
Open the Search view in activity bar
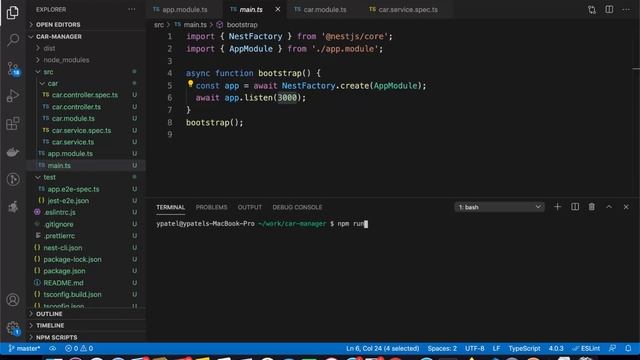13,40
